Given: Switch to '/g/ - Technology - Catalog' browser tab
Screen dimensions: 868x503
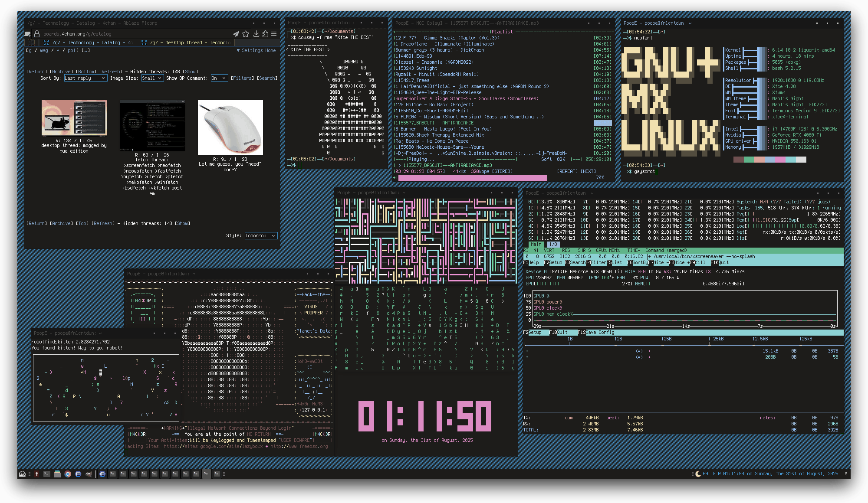Looking at the screenshot, I should 88,42.
